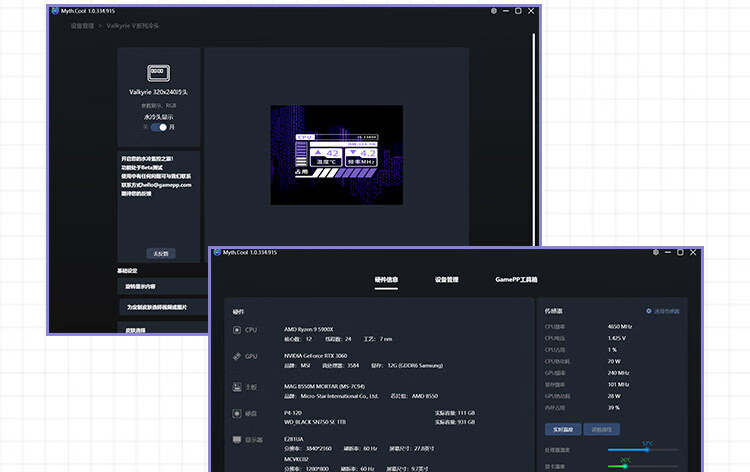Click the small button below the Beta notice
This screenshot has width=750, height=472.
161,253
